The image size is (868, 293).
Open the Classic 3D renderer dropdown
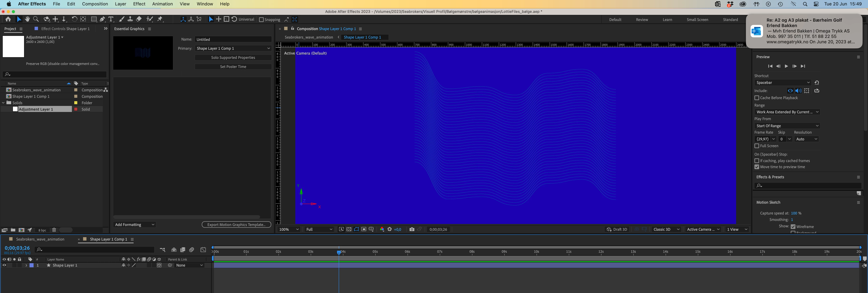(x=666, y=229)
